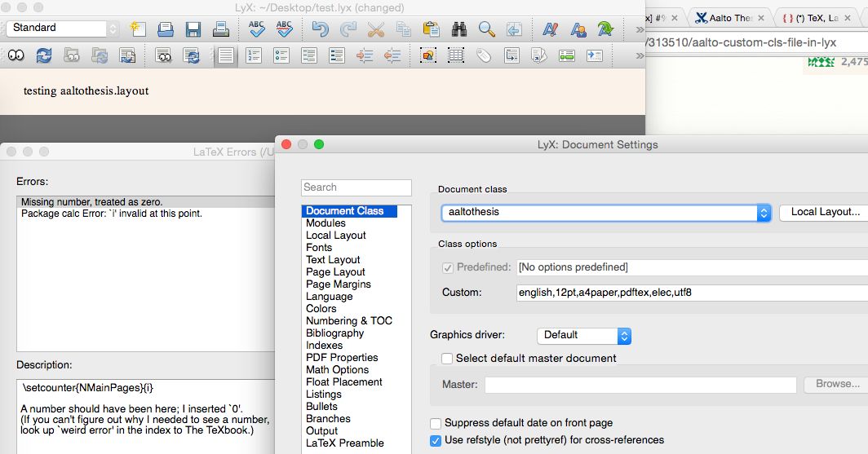Click the Local Layout... button
The image size is (868, 454).
pos(825,213)
